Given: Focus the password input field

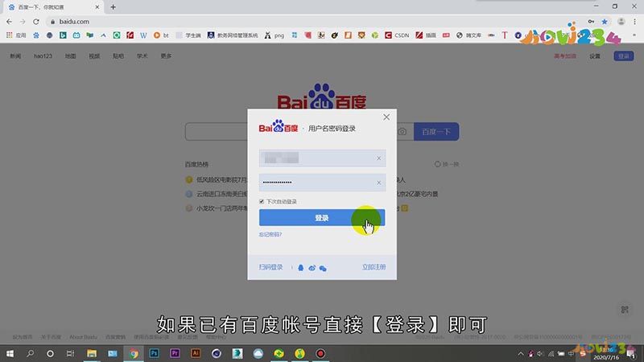Looking at the screenshot, I should click(x=322, y=183).
